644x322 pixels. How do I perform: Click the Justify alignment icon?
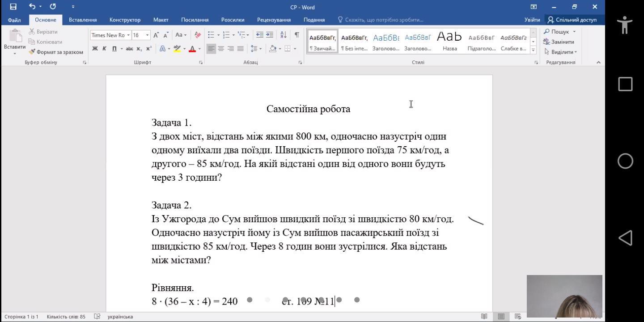pyautogui.click(x=241, y=49)
